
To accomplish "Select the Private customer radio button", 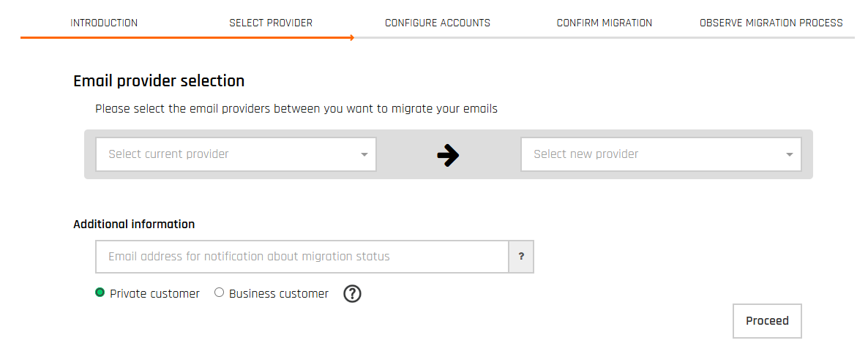I will coord(100,293).
